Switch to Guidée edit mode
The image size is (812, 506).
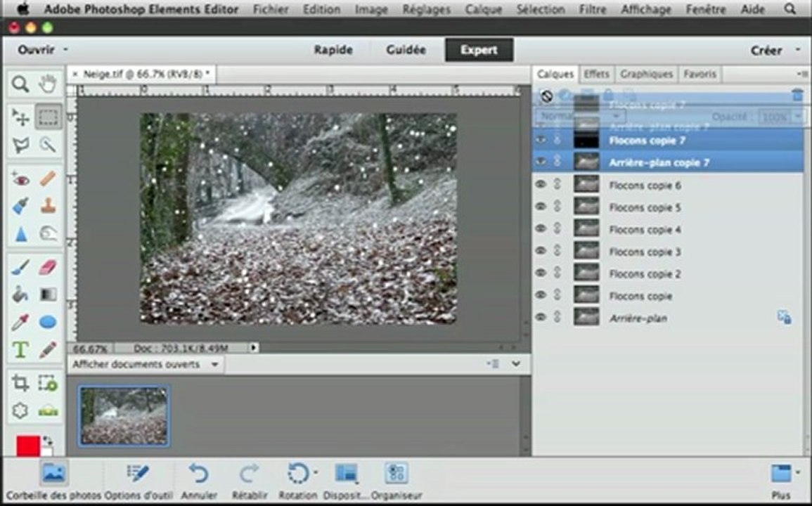(406, 50)
